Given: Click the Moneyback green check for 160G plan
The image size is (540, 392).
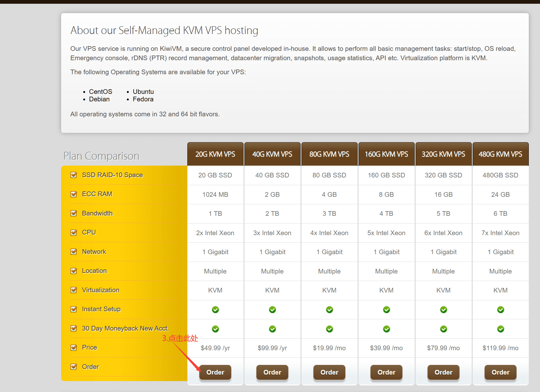Looking at the screenshot, I should [x=387, y=329].
